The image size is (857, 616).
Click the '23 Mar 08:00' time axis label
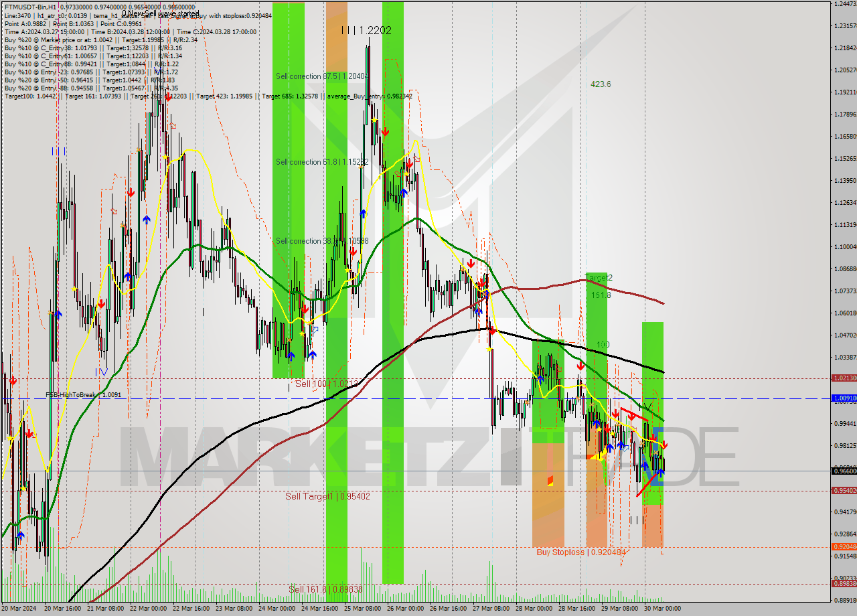pyautogui.click(x=234, y=609)
